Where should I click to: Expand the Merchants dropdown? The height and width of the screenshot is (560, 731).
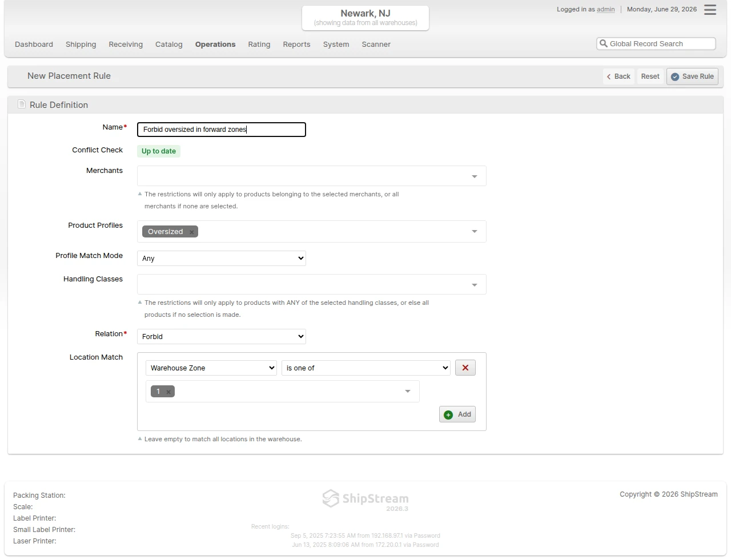click(475, 176)
